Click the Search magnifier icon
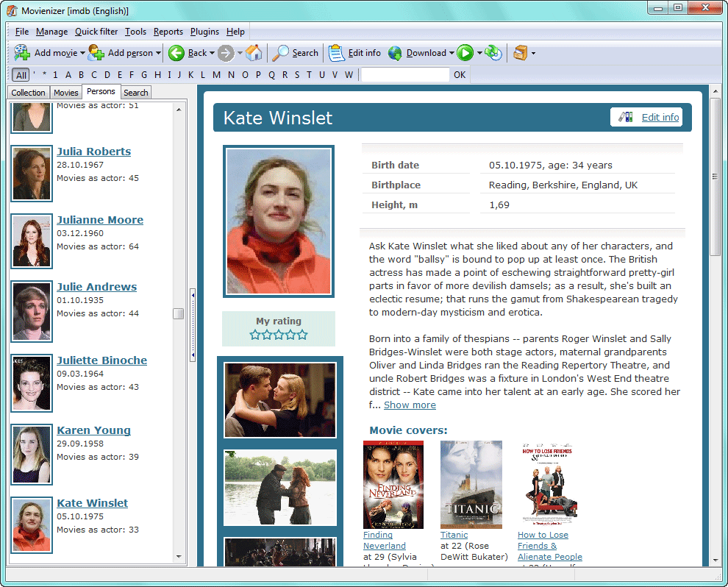The image size is (728, 587). click(x=280, y=53)
